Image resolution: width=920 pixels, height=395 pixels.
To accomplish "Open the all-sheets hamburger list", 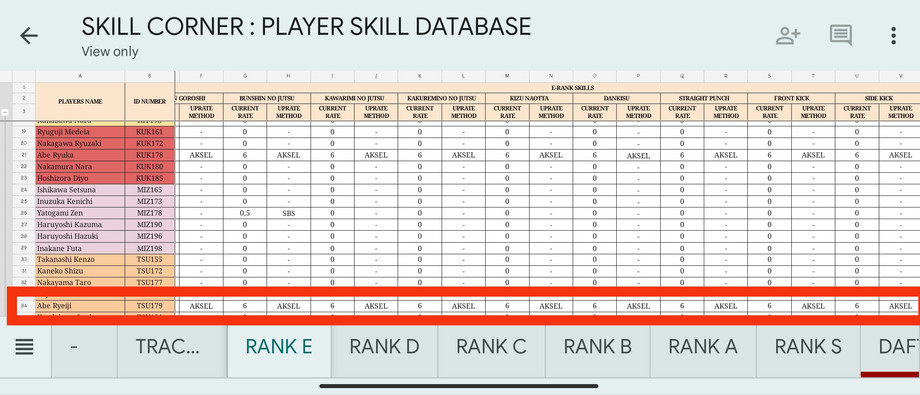I will point(25,347).
